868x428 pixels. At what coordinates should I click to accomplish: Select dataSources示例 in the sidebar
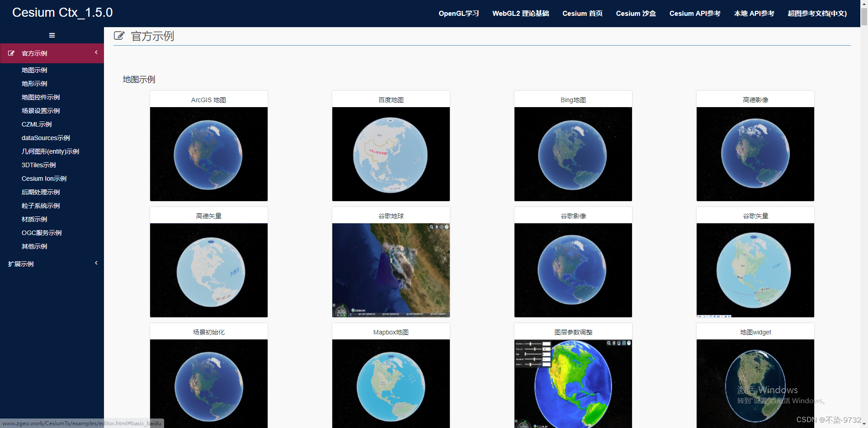[46, 138]
